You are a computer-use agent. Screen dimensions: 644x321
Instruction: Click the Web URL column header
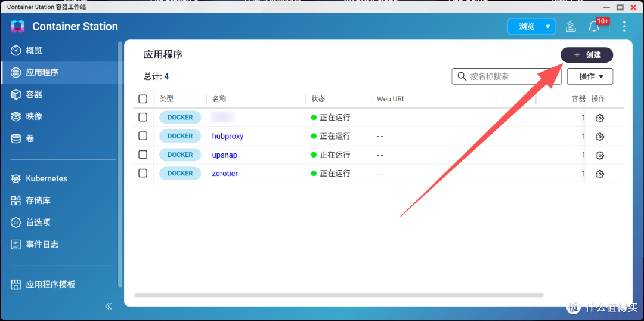point(391,99)
